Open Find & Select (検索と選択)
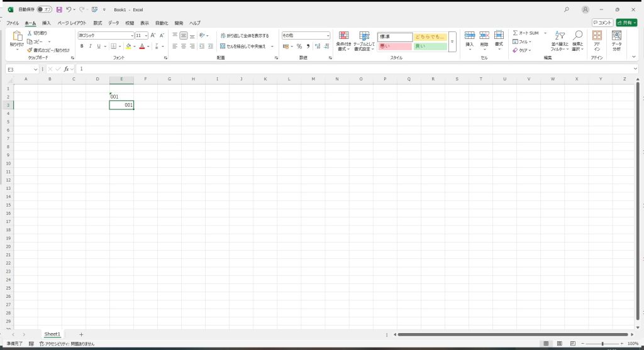The height and width of the screenshot is (350, 644). point(578,41)
